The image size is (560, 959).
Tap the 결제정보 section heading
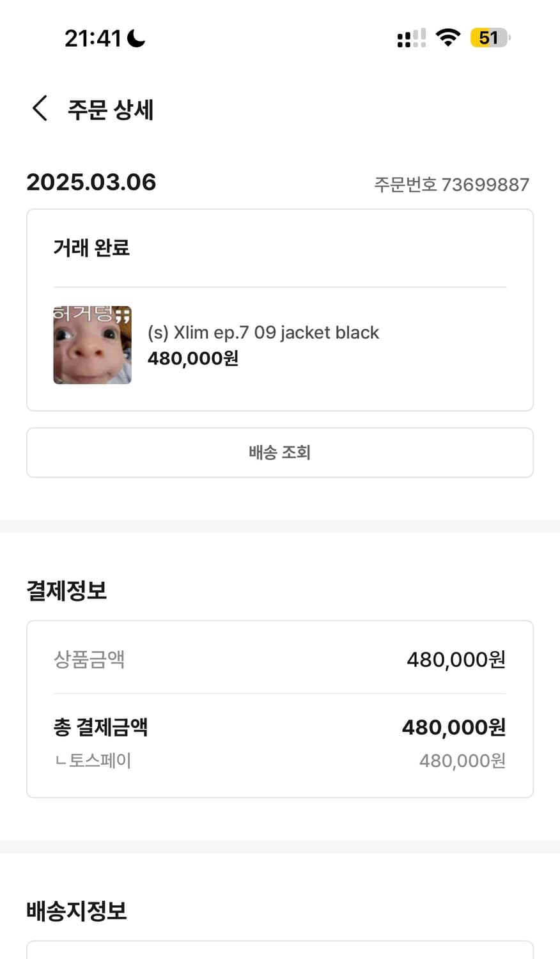click(x=66, y=590)
